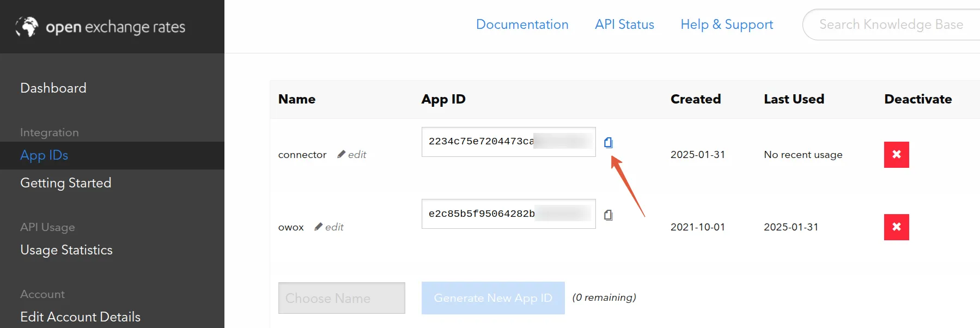Select the connector App ID text field
Viewport: 980px width, 328px height.
[509, 142]
